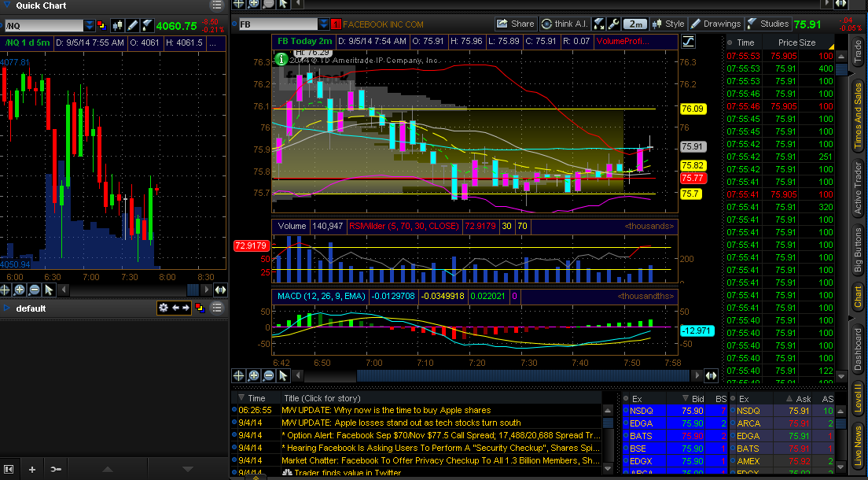This screenshot has width=868, height=480.
Task: Click the sidebar configure key icon
Action: (56, 470)
